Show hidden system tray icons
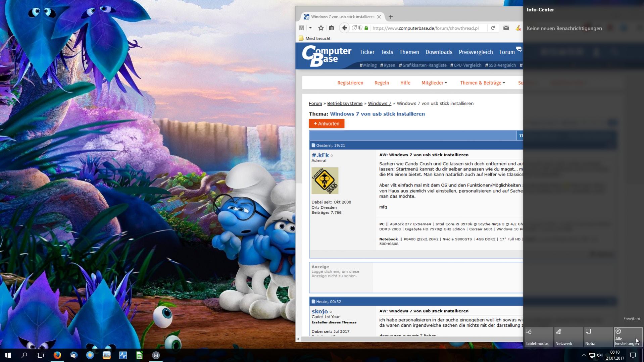 pos(584,355)
